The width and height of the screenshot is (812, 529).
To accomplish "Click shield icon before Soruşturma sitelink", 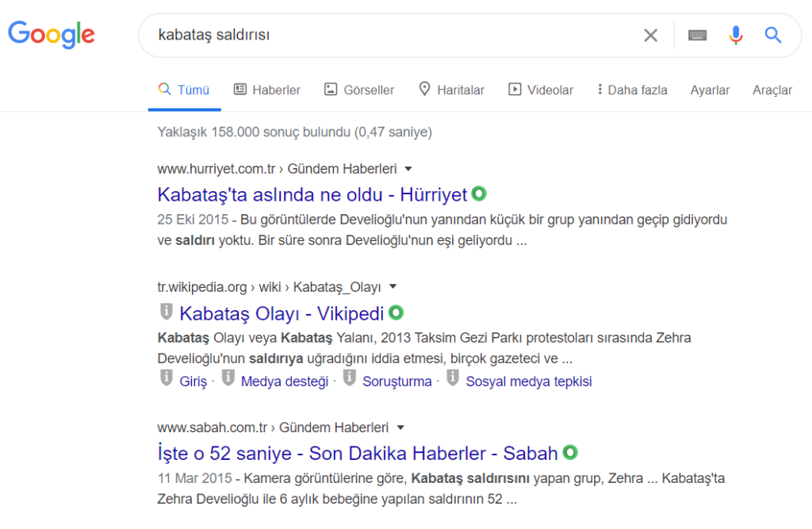I will (x=350, y=378).
